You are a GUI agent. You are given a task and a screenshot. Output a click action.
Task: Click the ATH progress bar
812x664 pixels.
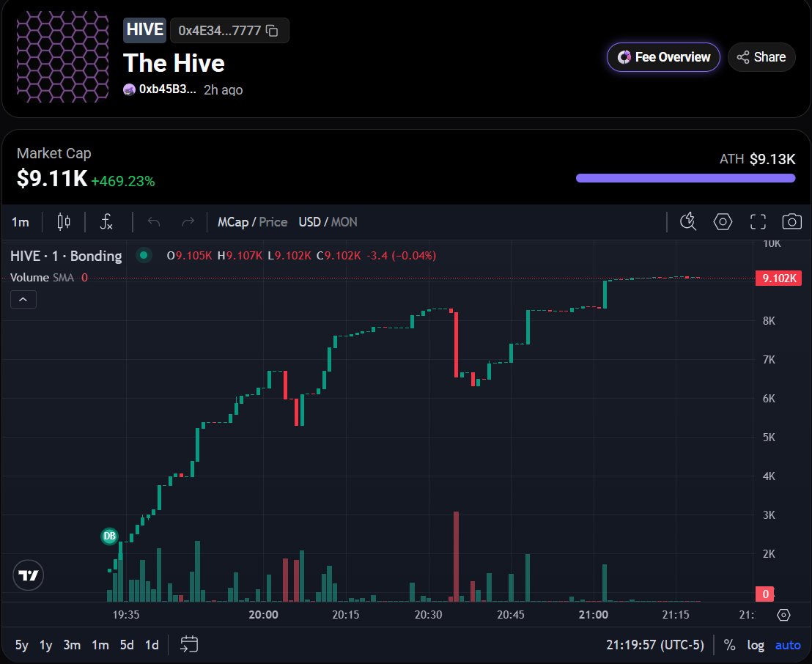[x=686, y=178]
